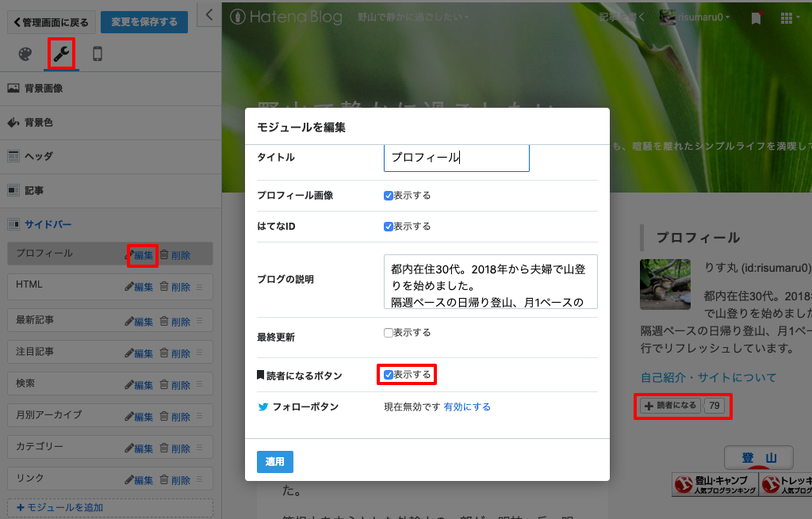Viewport: 812px width, 519px height.
Task: Click the 読者になる subscribe button
Action: coord(670,406)
